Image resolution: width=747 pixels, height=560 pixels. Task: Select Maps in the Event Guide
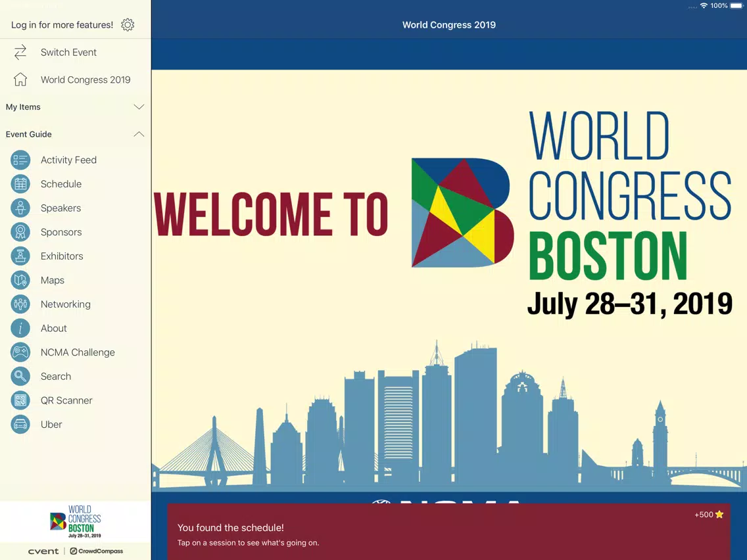coord(53,280)
